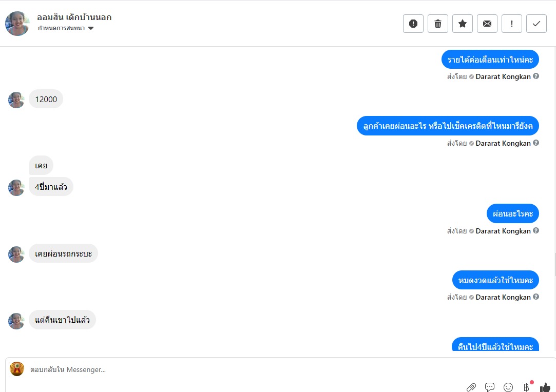Star this conversation as follow-up
The width and height of the screenshot is (556, 392).
coord(463,24)
